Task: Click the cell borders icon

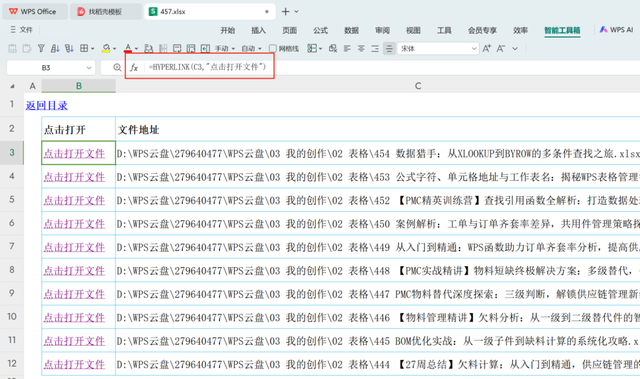Action: pyautogui.click(x=84, y=49)
